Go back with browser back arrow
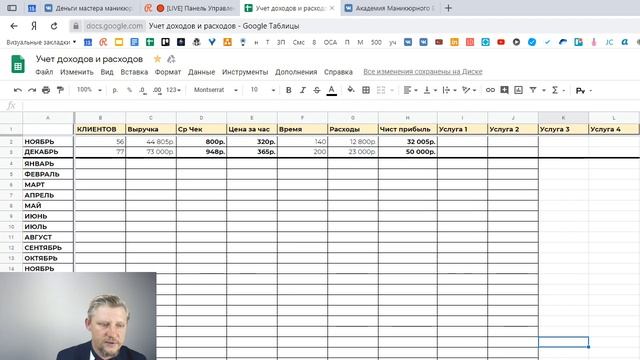 [14, 26]
